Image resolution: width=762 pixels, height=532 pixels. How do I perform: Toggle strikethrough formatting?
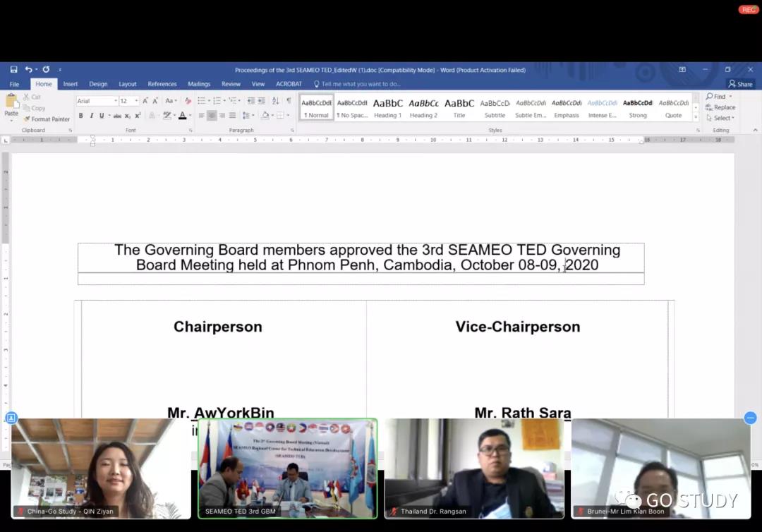click(117, 116)
